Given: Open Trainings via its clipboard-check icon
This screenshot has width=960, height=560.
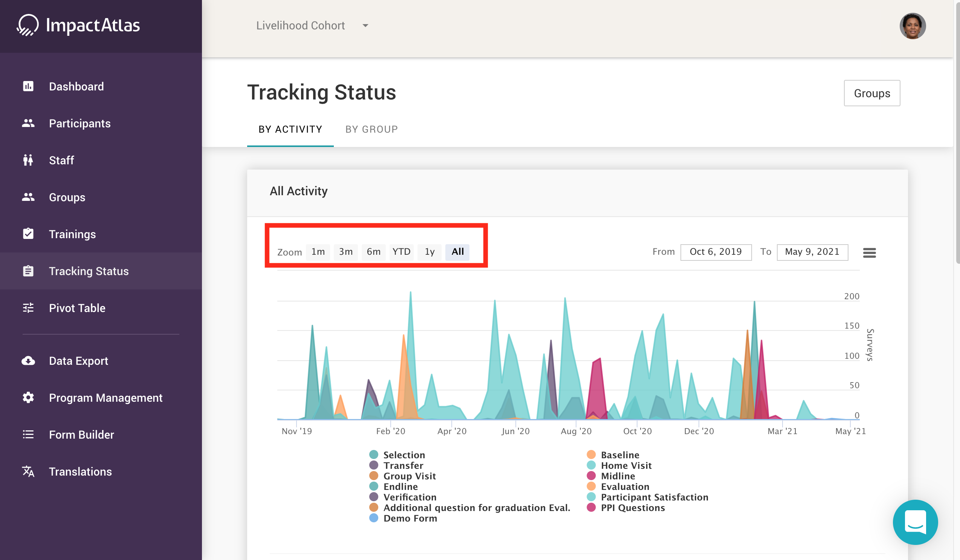Looking at the screenshot, I should pyautogui.click(x=28, y=234).
